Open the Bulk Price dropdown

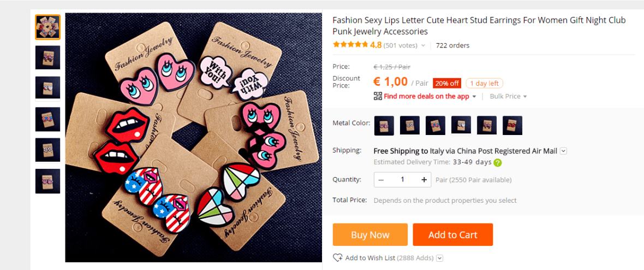click(508, 96)
